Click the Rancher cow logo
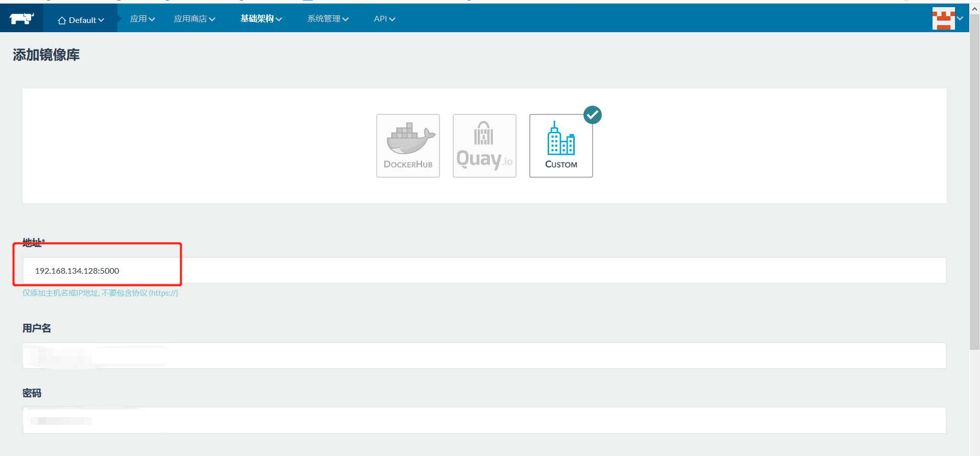 coord(21,19)
